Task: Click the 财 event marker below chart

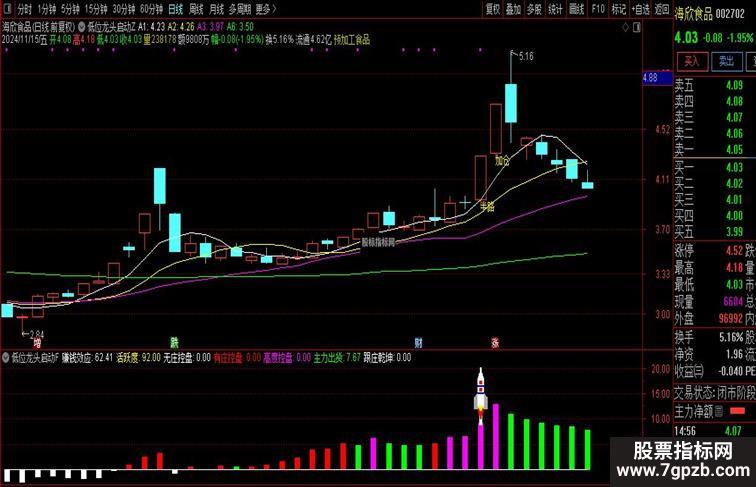Action: tap(418, 343)
